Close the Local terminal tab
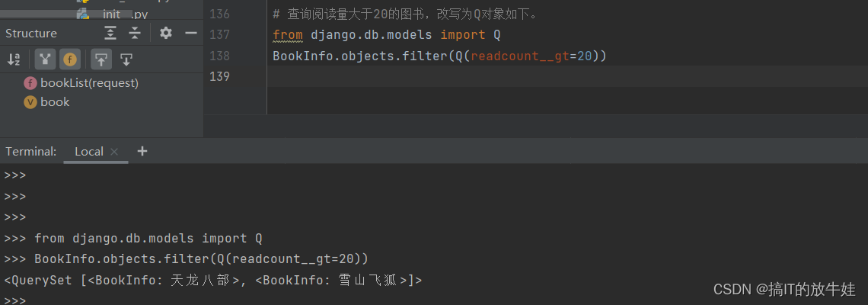The width and height of the screenshot is (868, 305). tap(114, 152)
